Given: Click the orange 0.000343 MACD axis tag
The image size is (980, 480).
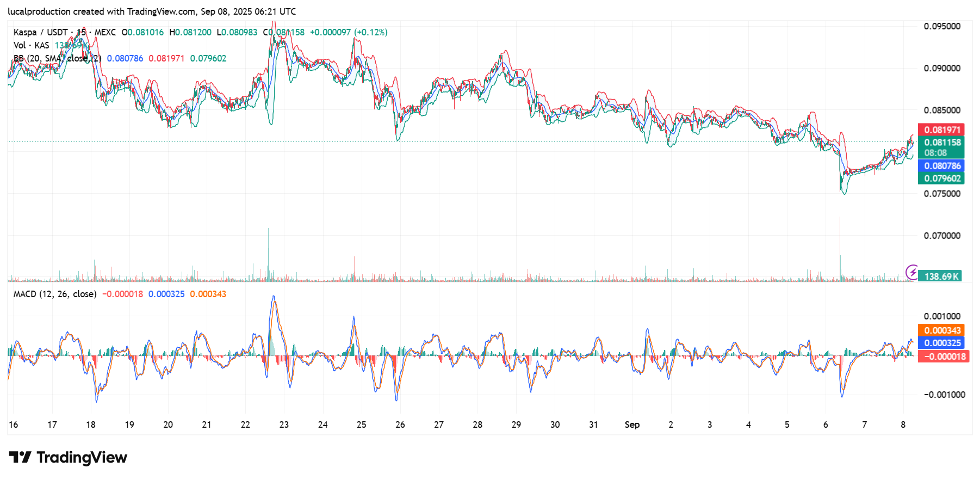Looking at the screenshot, I should coord(941,330).
